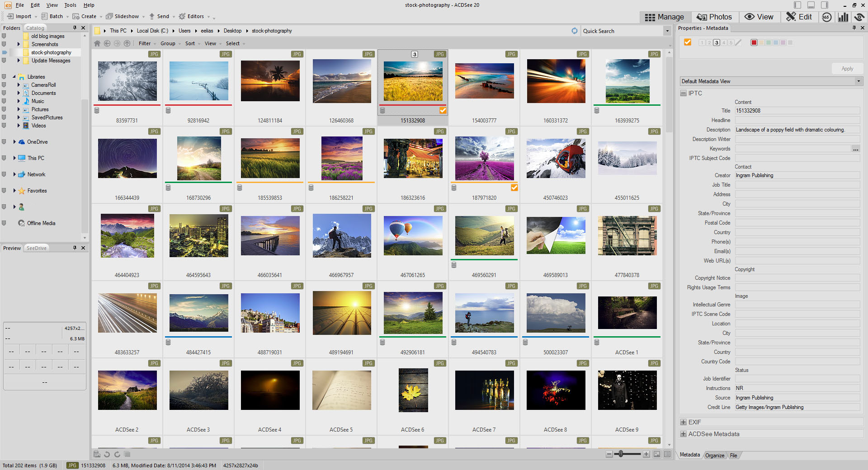Select the red color label swatch

tap(754, 42)
